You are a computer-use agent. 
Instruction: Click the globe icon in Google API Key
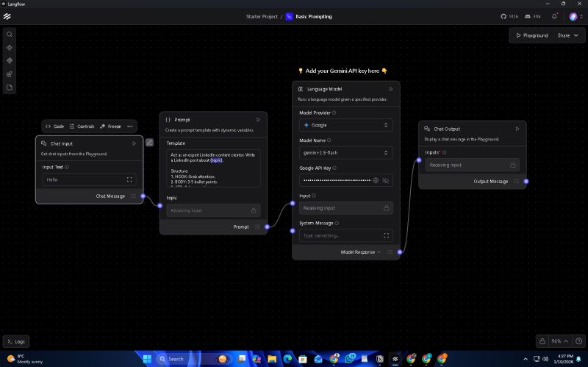[x=376, y=180]
